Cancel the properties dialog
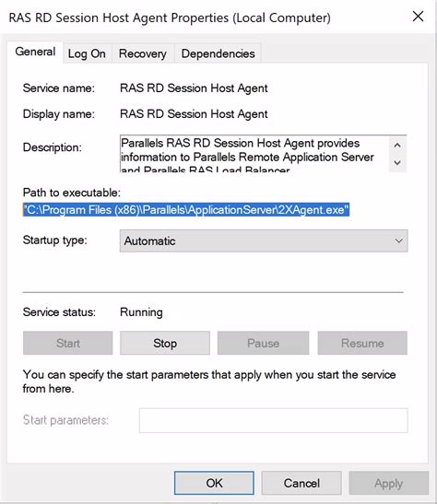This screenshot has height=504, width=437. point(301,483)
